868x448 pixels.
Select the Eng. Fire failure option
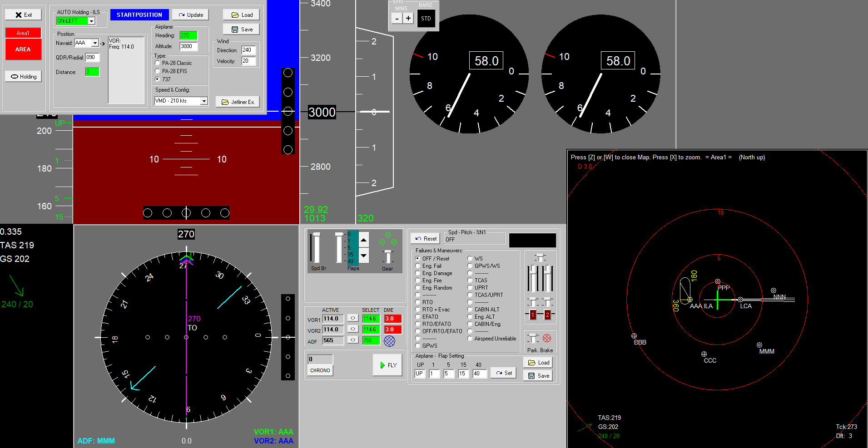pos(428,281)
